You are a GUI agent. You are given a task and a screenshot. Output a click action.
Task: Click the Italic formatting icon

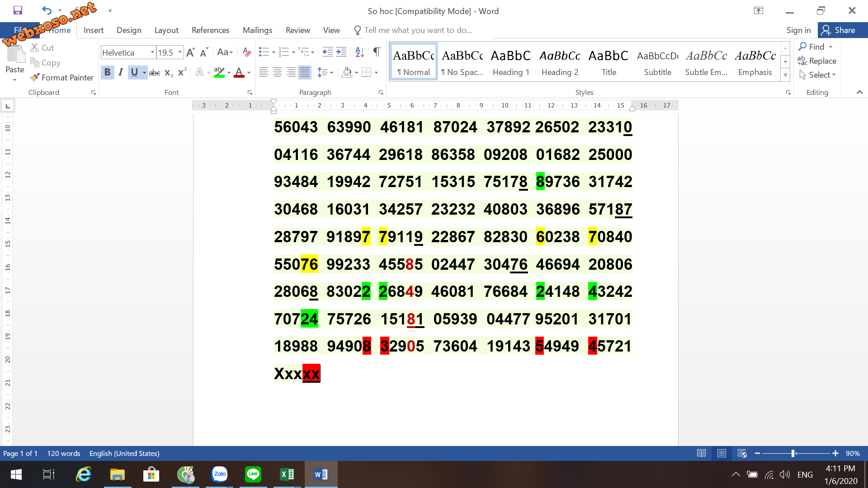pos(120,71)
